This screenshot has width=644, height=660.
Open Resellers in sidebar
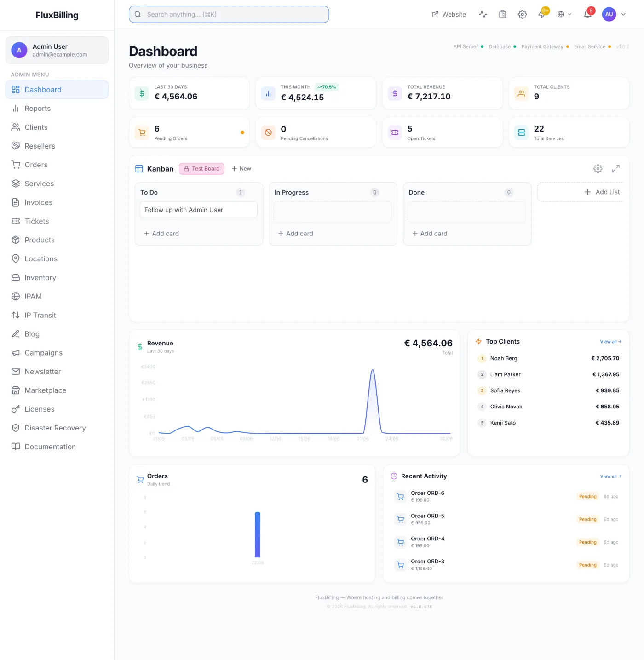pyautogui.click(x=57, y=146)
